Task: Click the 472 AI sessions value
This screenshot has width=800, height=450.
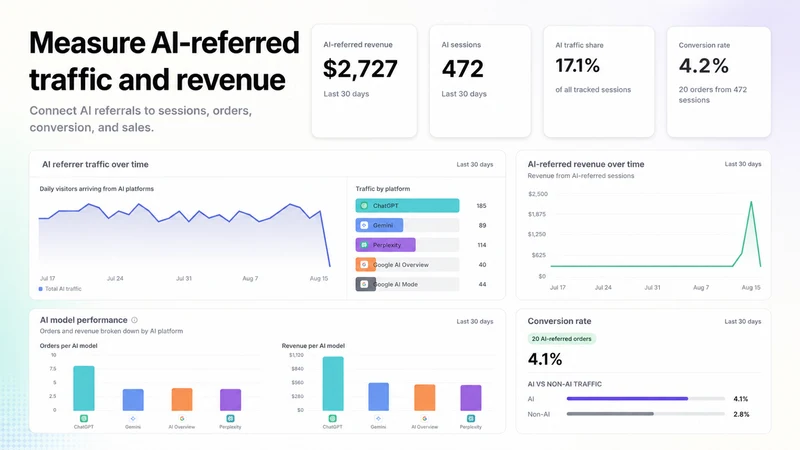Action: tap(462, 69)
